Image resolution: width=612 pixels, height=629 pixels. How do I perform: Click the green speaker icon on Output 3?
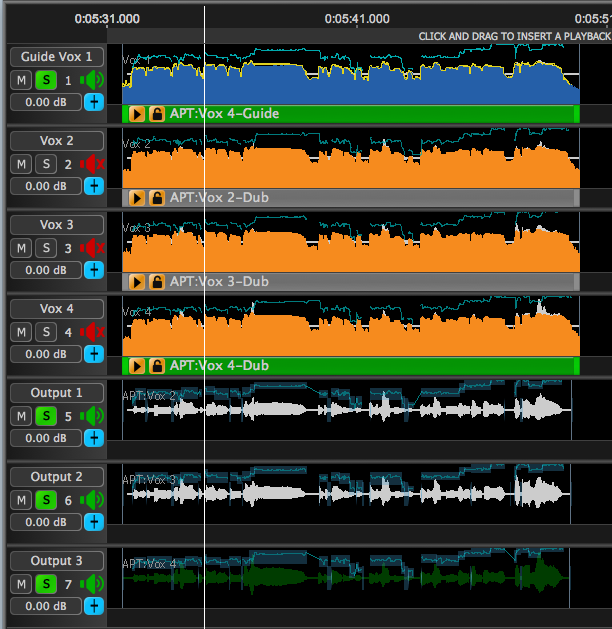[93, 584]
